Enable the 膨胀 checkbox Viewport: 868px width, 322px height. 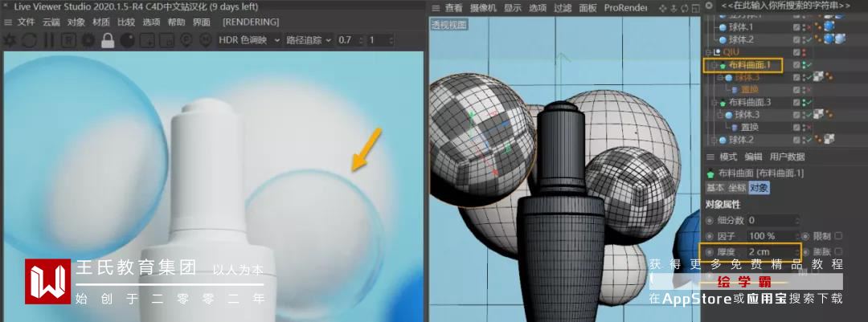(838, 251)
